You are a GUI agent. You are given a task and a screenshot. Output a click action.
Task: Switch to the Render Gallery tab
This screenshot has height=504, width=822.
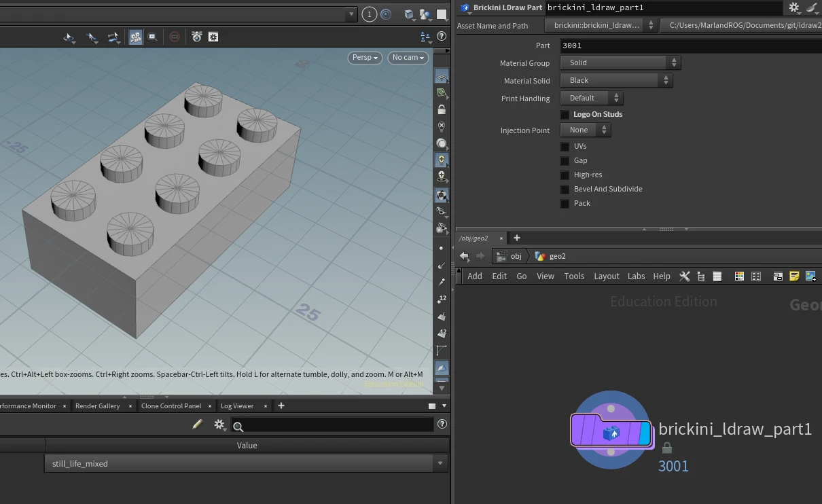click(x=98, y=406)
